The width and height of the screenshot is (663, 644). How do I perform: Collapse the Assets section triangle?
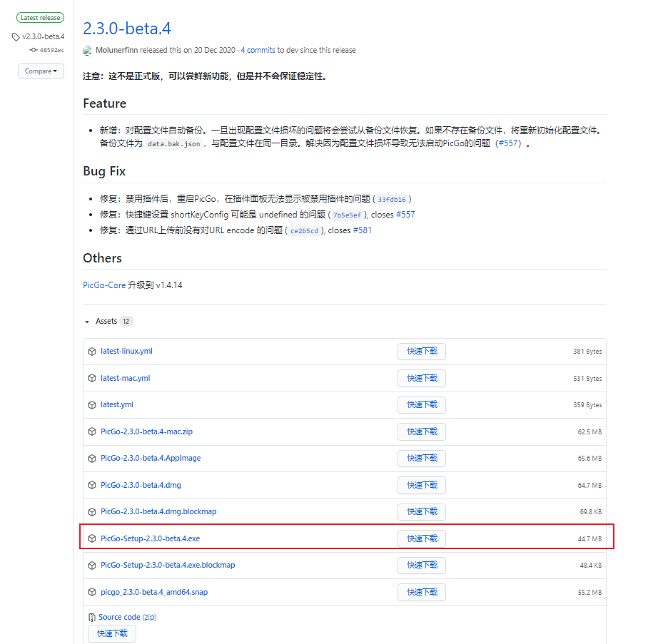tap(87, 322)
